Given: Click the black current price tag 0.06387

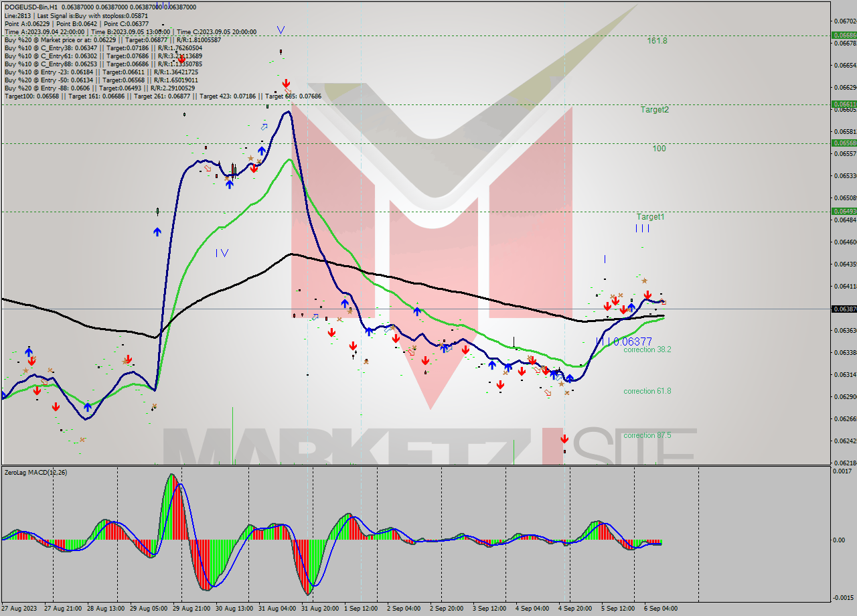Looking at the screenshot, I should click(844, 309).
